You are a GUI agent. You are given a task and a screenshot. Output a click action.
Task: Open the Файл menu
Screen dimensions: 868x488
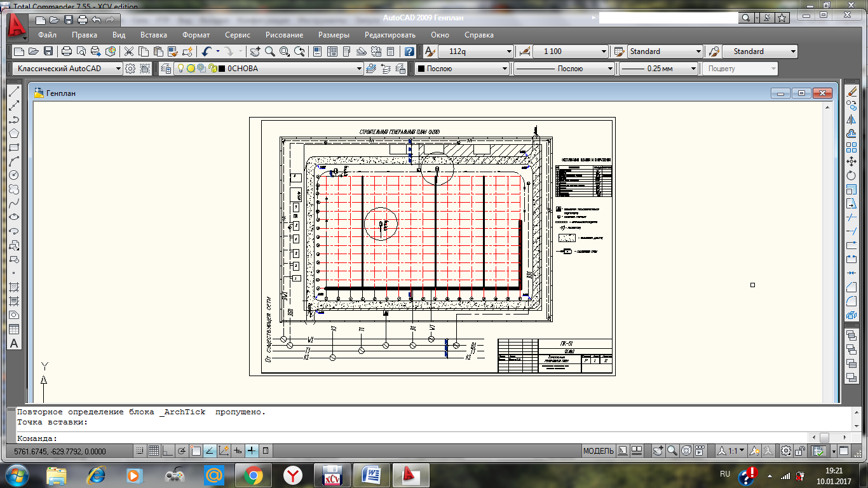click(47, 35)
